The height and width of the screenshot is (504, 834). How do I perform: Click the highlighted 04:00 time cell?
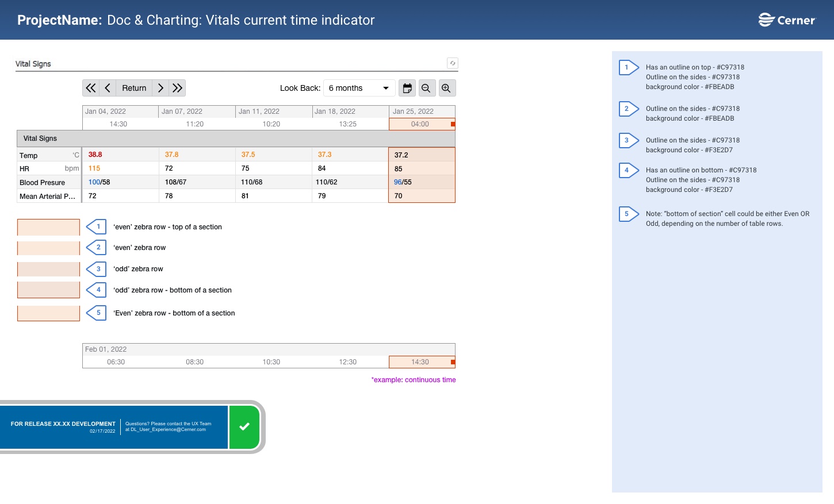tap(420, 124)
